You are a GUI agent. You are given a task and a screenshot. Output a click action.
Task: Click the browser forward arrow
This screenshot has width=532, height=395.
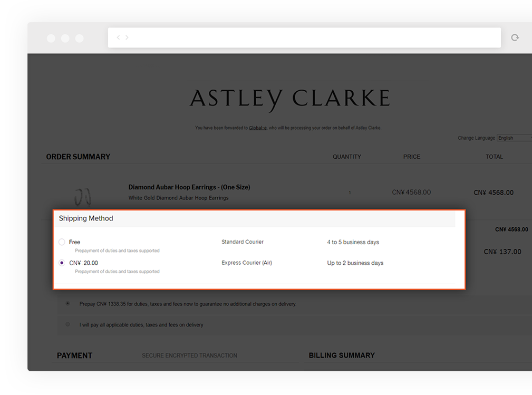pyautogui.click(x=127, y=37)
